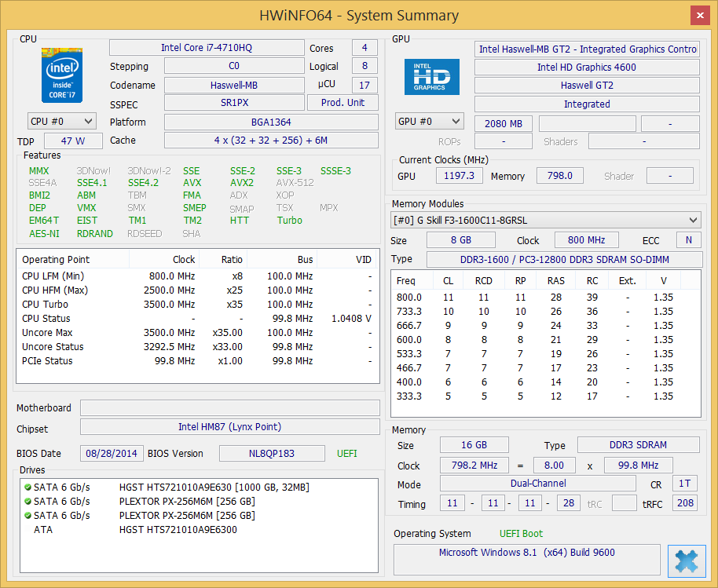Select the CPU HFM (Max) row
The height and width of the screenshot is (588, 718).
coord(198,290)
